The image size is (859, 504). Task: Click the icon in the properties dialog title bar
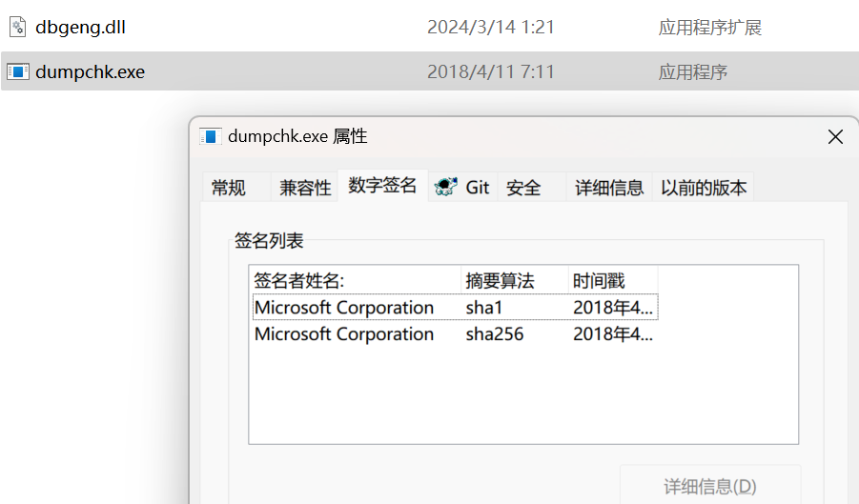[211, 136]
